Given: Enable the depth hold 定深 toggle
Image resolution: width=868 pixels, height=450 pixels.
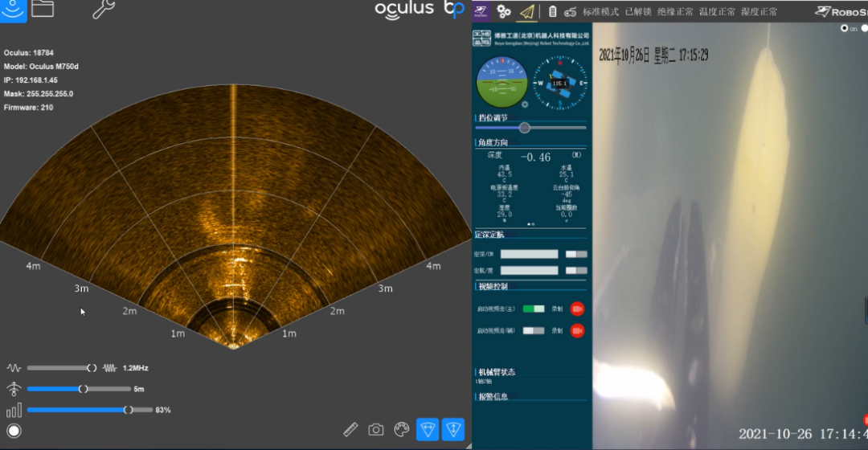Looking at the screenshot, I should [576, 254].
